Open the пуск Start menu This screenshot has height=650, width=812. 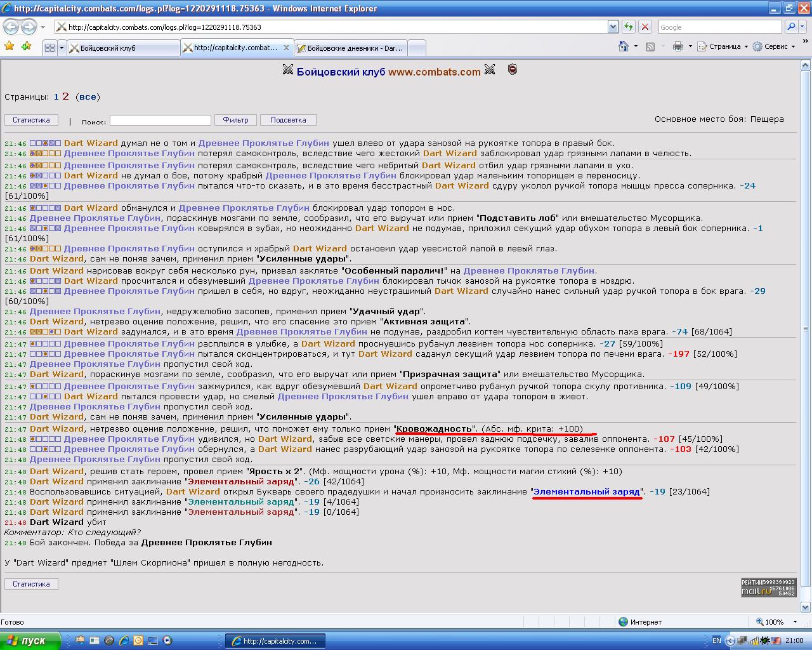30,640
